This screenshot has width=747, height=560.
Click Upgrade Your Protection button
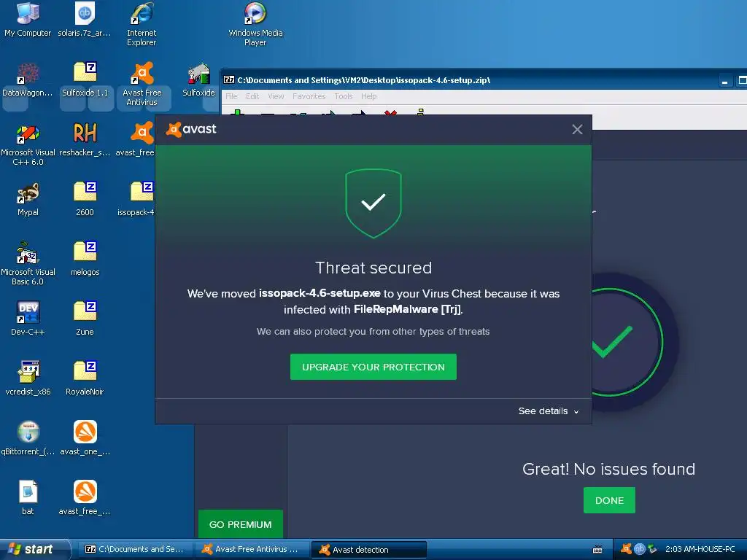pos(373,367)
